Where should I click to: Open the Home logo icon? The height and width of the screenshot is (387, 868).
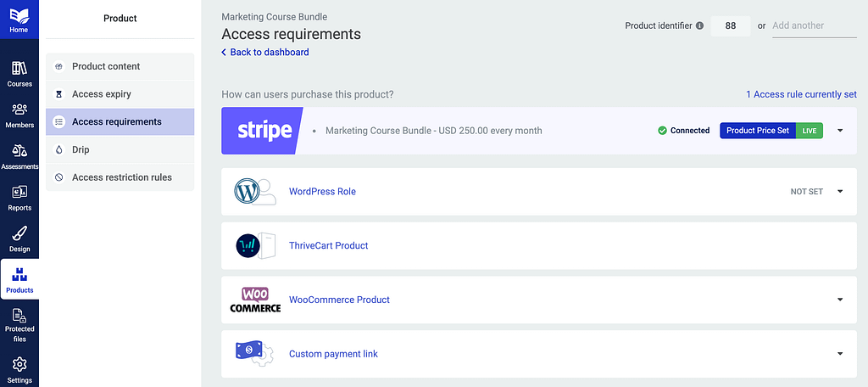[19, 15]
